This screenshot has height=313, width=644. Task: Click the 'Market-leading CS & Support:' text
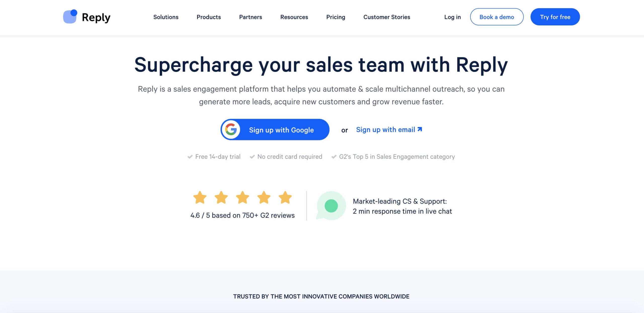(x=400, y=201)
